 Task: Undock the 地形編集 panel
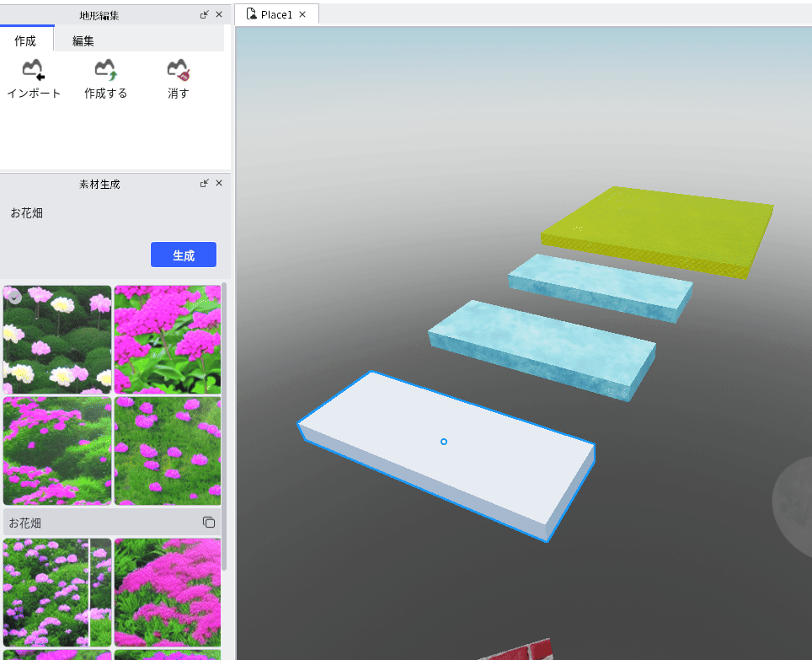click(x=205, y=14)
